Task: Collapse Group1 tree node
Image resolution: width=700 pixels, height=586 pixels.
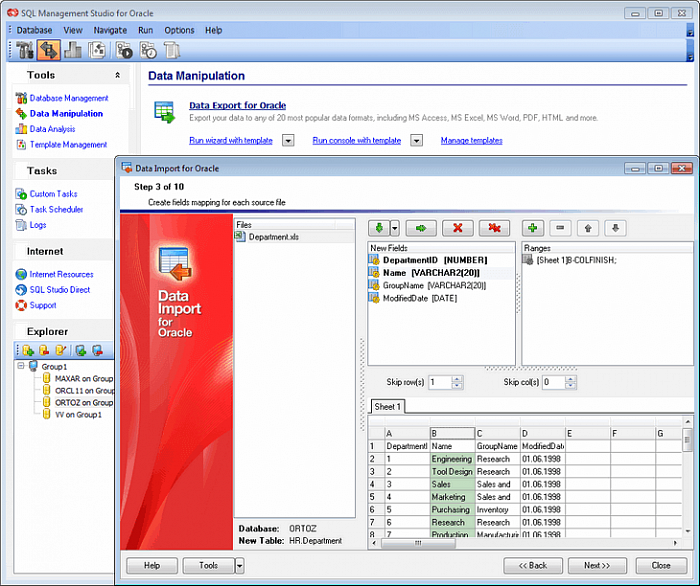Action: tap(21, 366)
